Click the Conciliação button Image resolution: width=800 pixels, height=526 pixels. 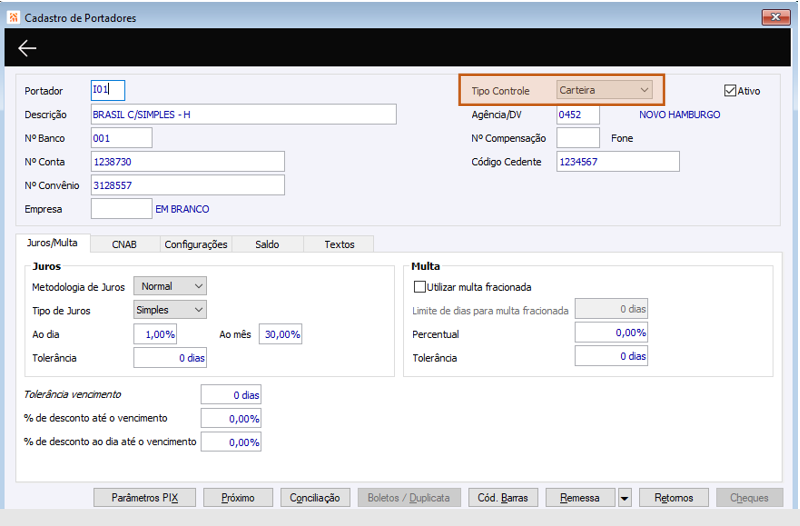tap(314, 497)
